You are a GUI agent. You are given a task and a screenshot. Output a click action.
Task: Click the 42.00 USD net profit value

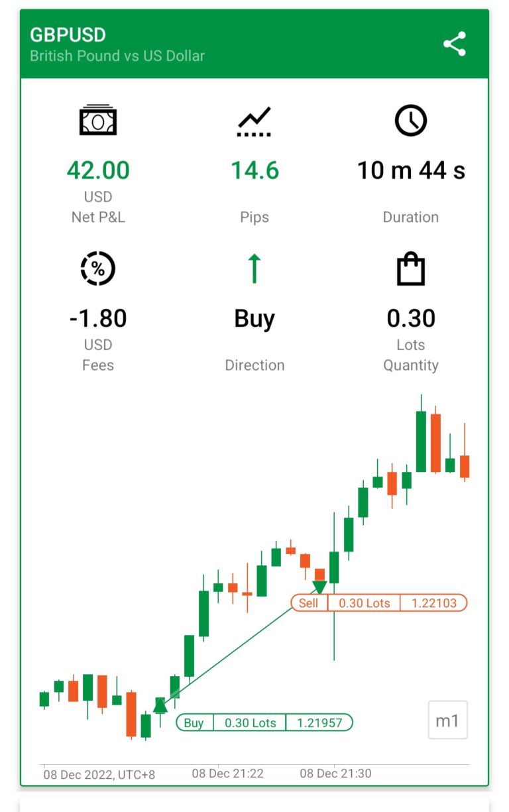(98, 170)
